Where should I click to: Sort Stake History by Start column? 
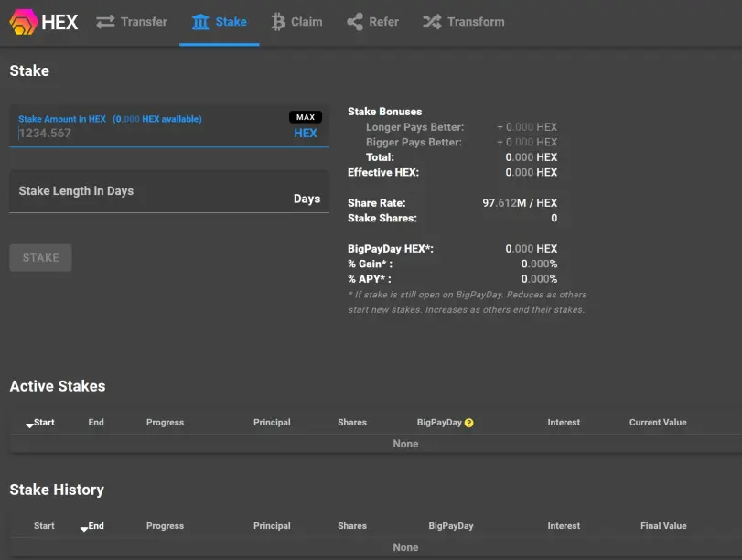coord(44,526)
